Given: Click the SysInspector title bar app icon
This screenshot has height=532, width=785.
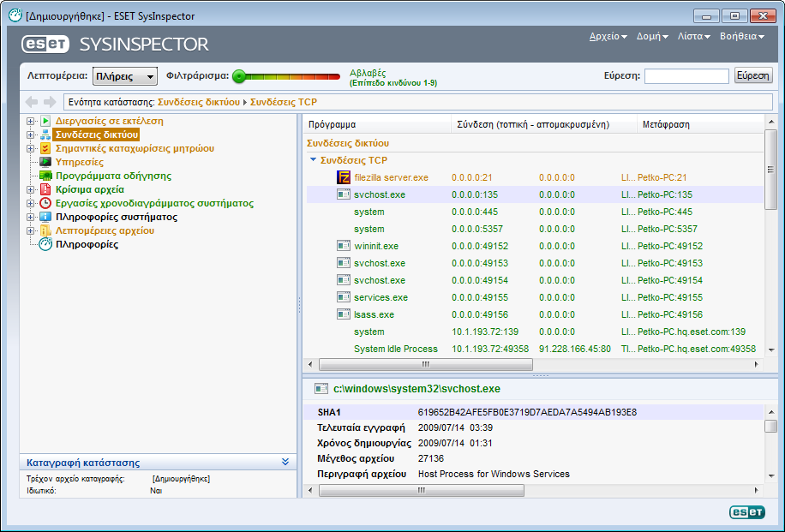Looking at the screenshot, I should 15,15.
